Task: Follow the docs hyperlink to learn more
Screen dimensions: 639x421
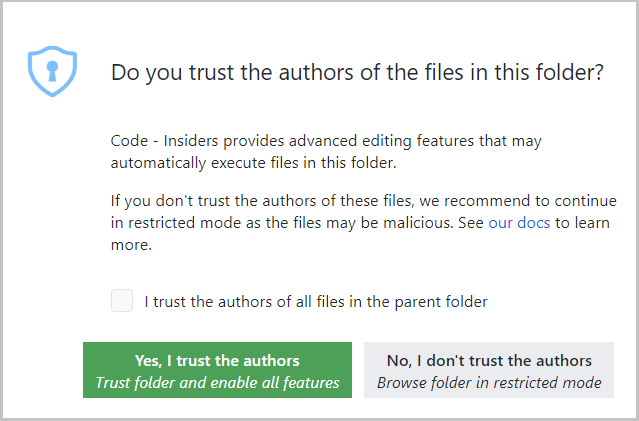Action: (519, 222)
